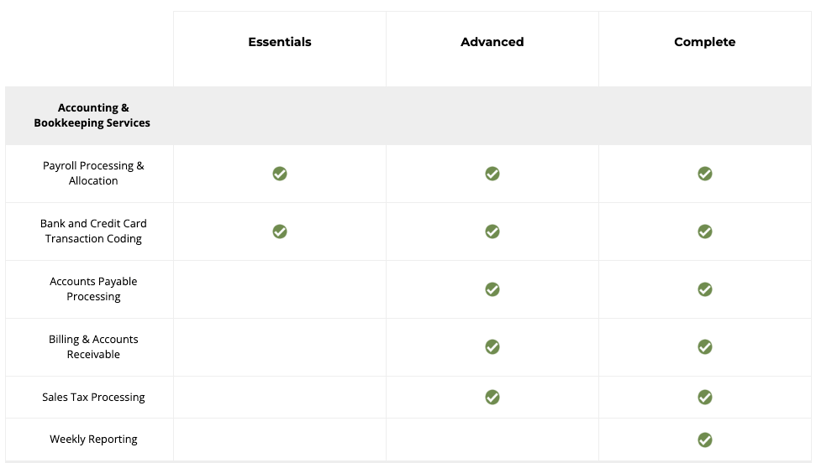Select the Essentials plan column header
The height and width of the screenshot is (463, 816).
coord(279,42)
